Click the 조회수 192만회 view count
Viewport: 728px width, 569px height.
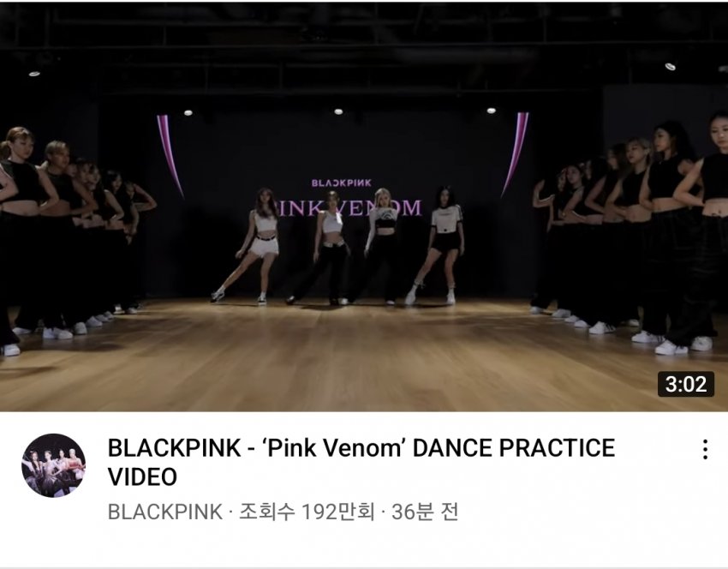(307, 512)
